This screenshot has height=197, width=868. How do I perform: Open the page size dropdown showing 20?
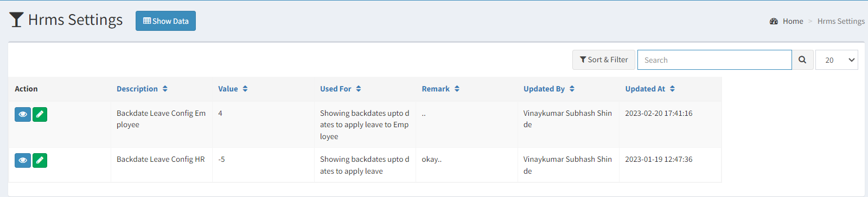(x=837, y=60)
